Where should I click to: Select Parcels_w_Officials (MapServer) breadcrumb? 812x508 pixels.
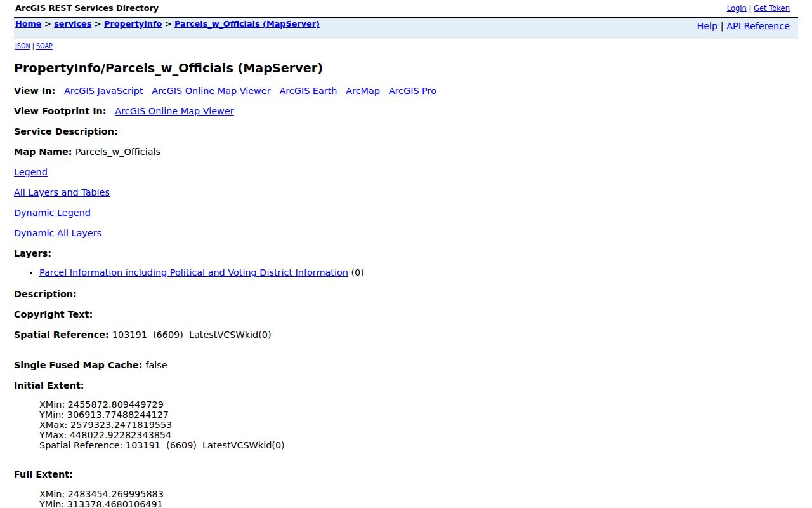pos(247,24)
